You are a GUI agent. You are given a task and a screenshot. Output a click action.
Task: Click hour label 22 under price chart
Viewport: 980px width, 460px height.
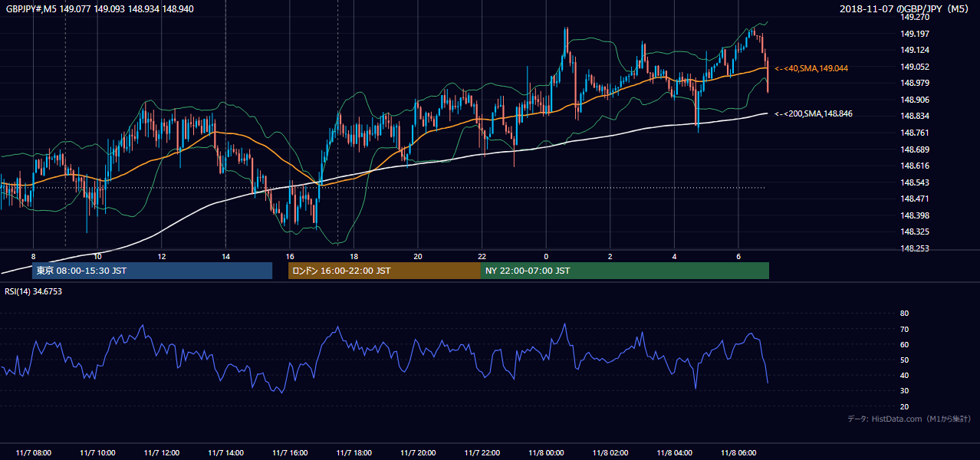click(482, 256)
